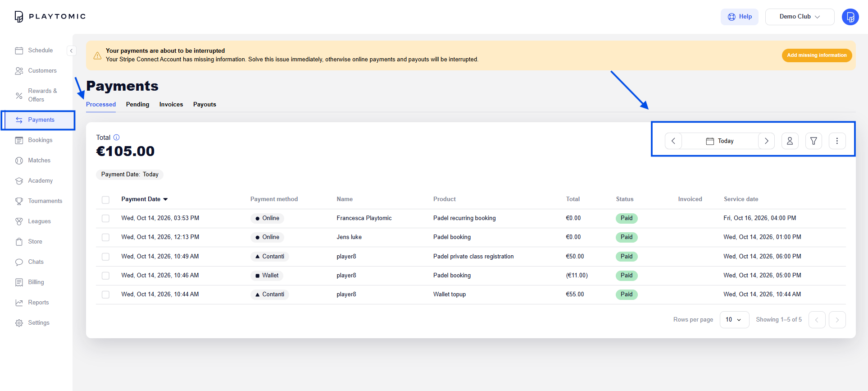Click the Wallet topup product
Screen dimensions: 868x391
coord(450,294)
